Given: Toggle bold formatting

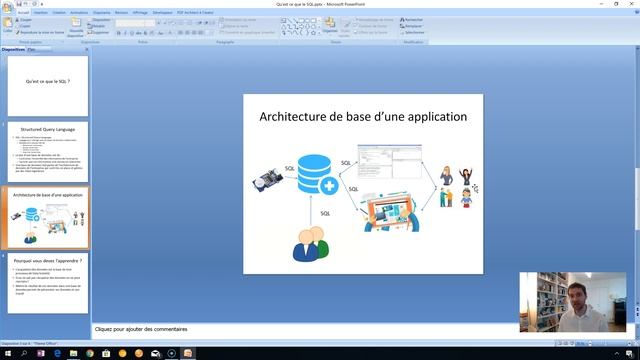Looking at the screenshot, I should (119, 33).
